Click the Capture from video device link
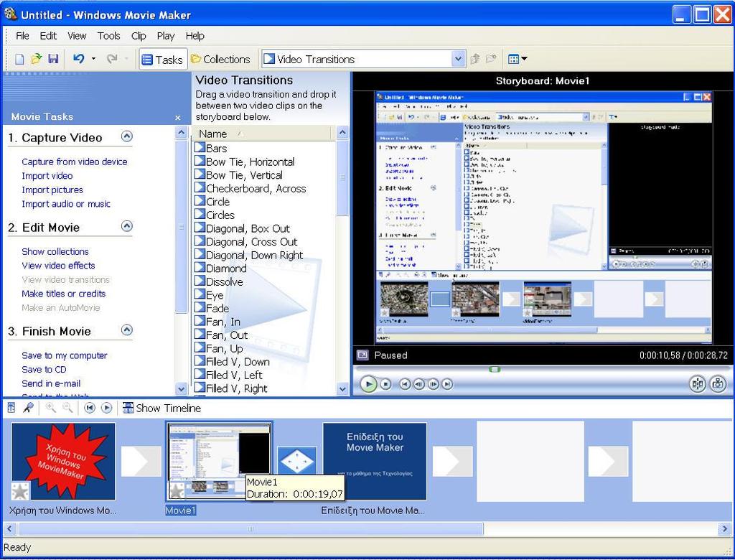Image resolution: width=735 pixels, height=560 pixels. click(x=75, y=162)
